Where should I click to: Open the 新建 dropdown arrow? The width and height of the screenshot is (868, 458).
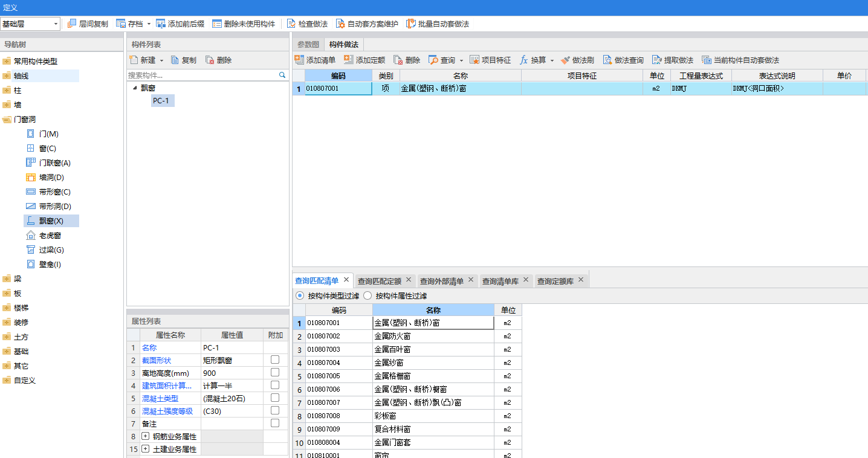pyautogui.click(x=161, y=60)
